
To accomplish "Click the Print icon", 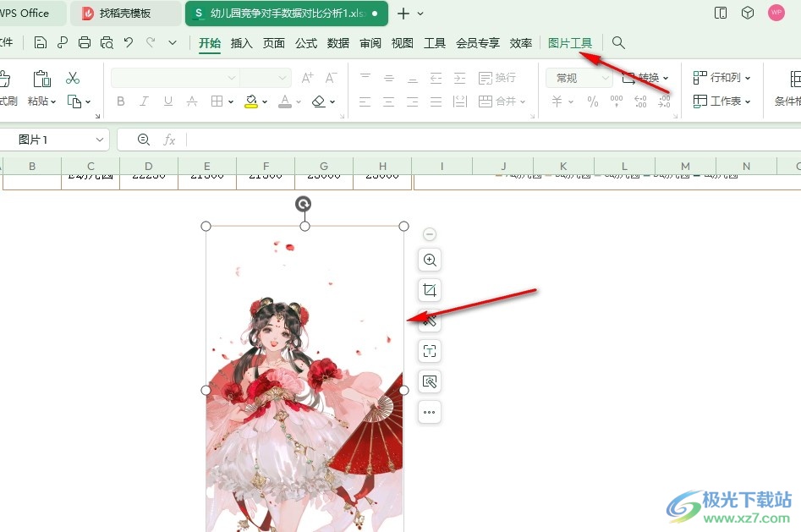I will point(85,42).
